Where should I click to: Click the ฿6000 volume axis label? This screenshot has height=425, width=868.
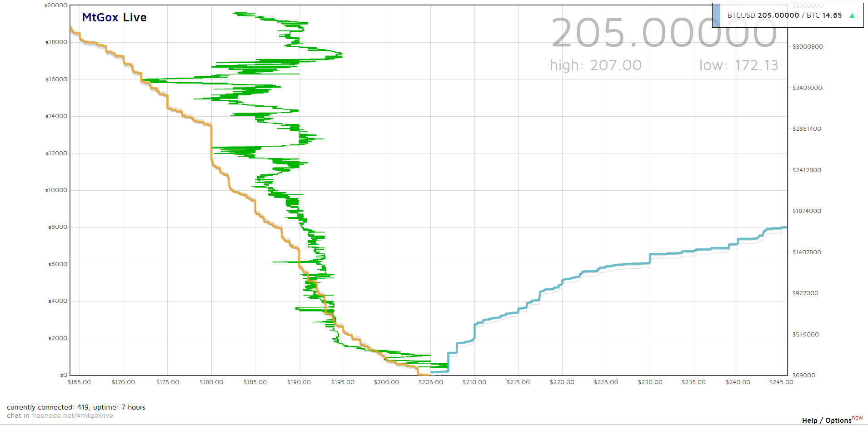[58, 264]
